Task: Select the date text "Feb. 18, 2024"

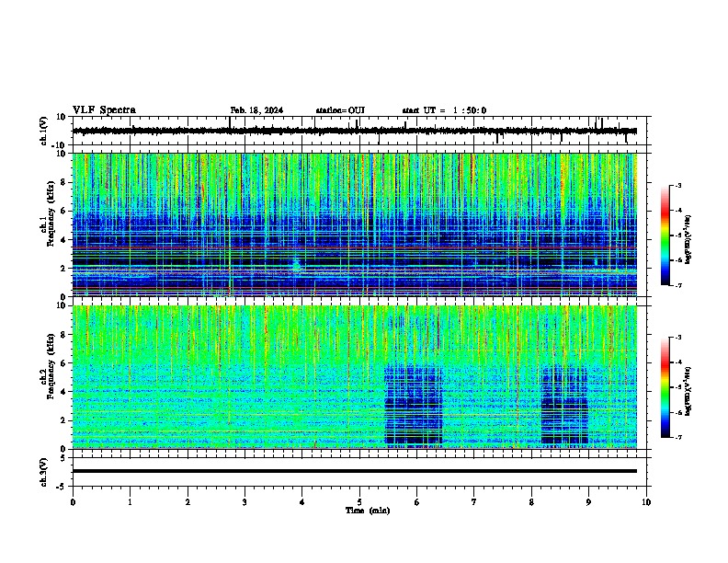Action: tap(256, 110)
